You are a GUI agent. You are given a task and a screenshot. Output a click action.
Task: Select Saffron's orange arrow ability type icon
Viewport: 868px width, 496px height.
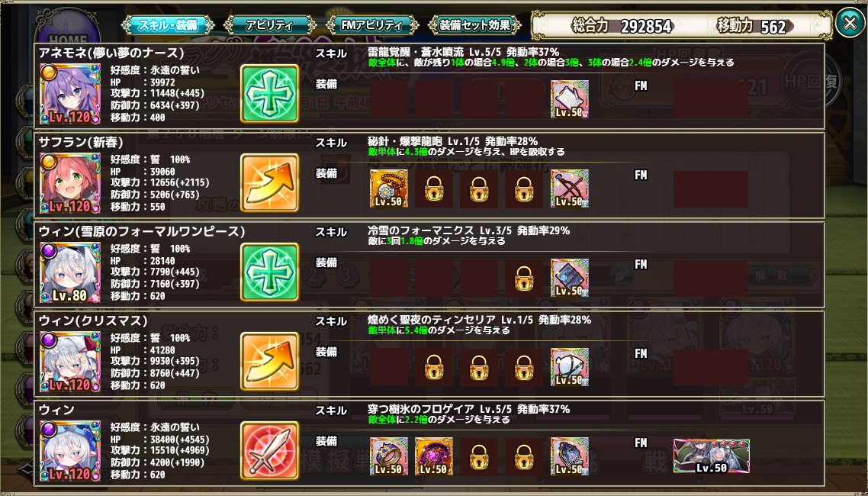(269, 182)
